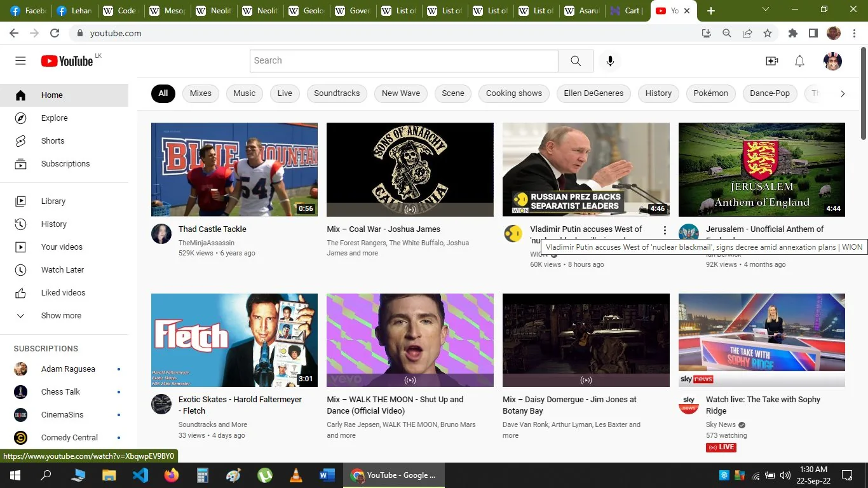Show more filter chips with the arrow
The height and width of the screenshot is (488, 868).
843,93
